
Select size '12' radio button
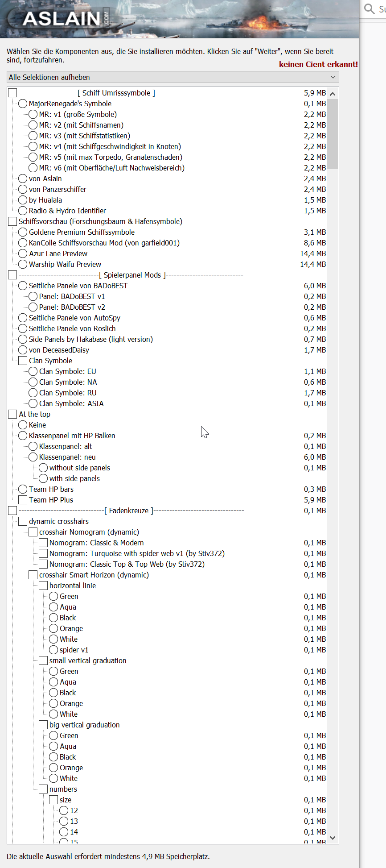pos(64,810)
